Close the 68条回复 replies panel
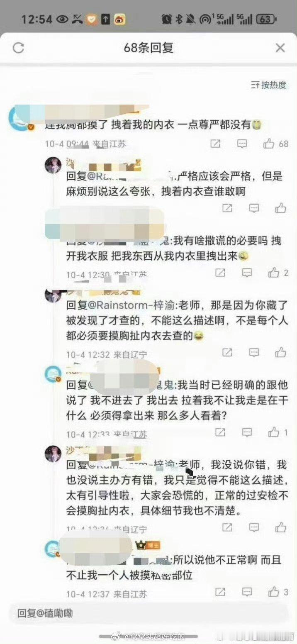The image size is (297, 644). point(280,48)
